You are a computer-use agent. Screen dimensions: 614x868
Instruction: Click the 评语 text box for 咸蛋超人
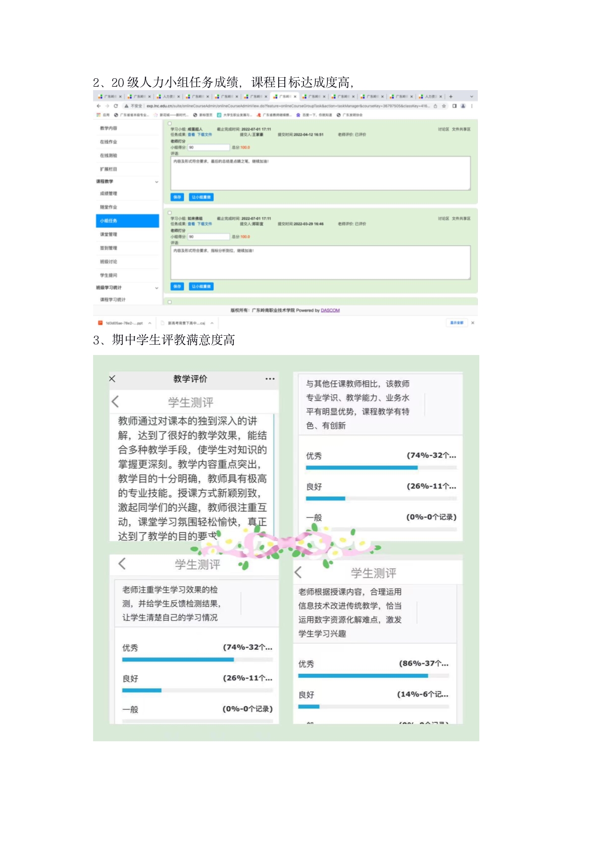coord(320,173)
